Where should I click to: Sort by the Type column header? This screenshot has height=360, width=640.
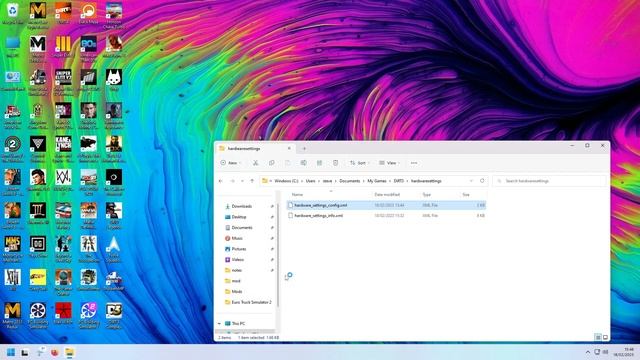pyautogui.click(x=427, y=195)
